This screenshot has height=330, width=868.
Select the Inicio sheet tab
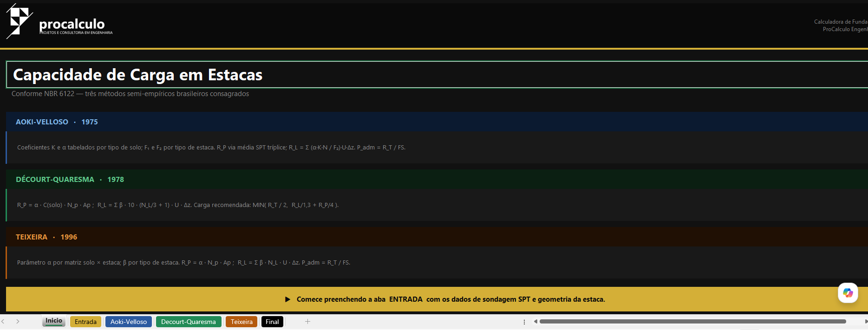[54, 321]
